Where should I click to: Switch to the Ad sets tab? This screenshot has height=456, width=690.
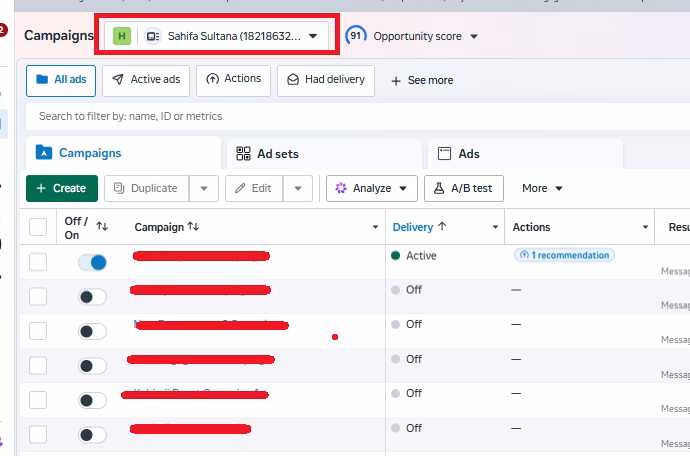(x=324, y=154)
